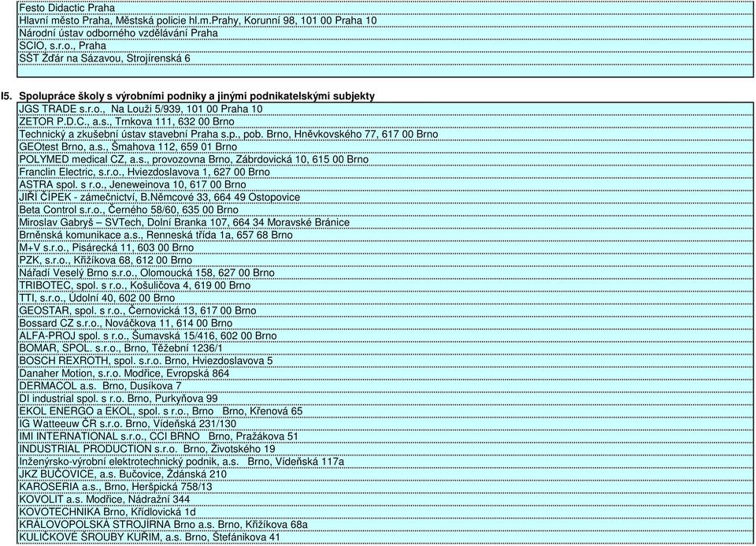
Task: Click 'SŠT Žďár na Sázavou, Strojírenská 6'
Action: tap(385, 58)
